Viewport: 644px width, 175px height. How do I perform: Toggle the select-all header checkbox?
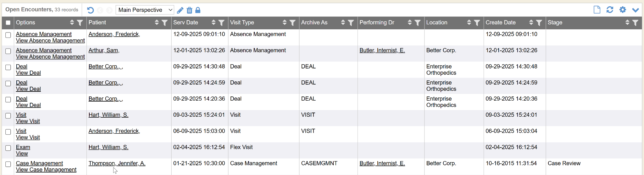[x=8, y=23]
